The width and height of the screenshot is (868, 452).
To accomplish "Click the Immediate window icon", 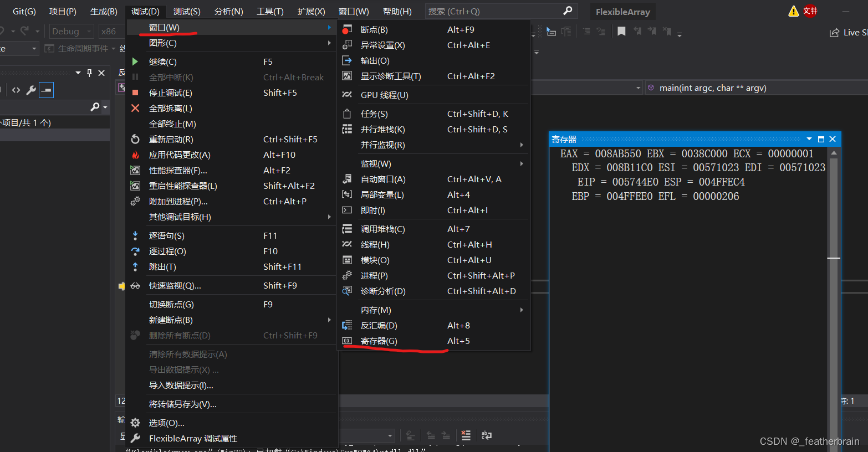I will 347,210.
